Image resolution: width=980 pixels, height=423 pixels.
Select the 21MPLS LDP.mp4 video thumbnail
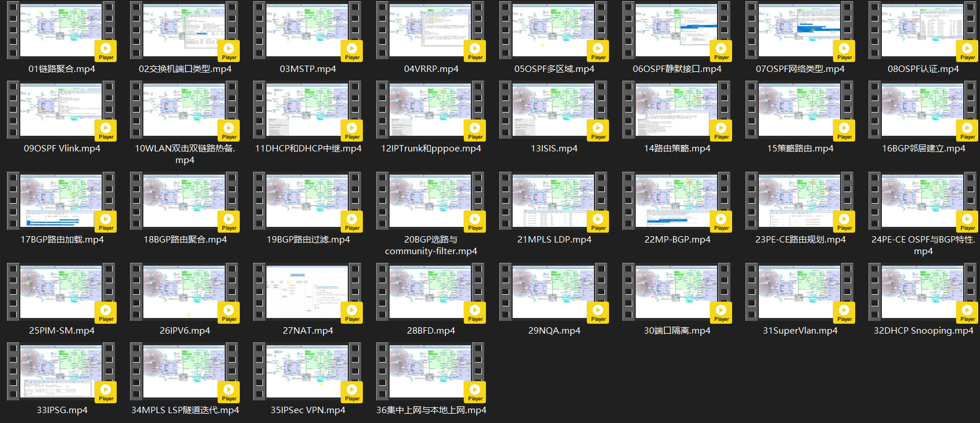point(553,201)
